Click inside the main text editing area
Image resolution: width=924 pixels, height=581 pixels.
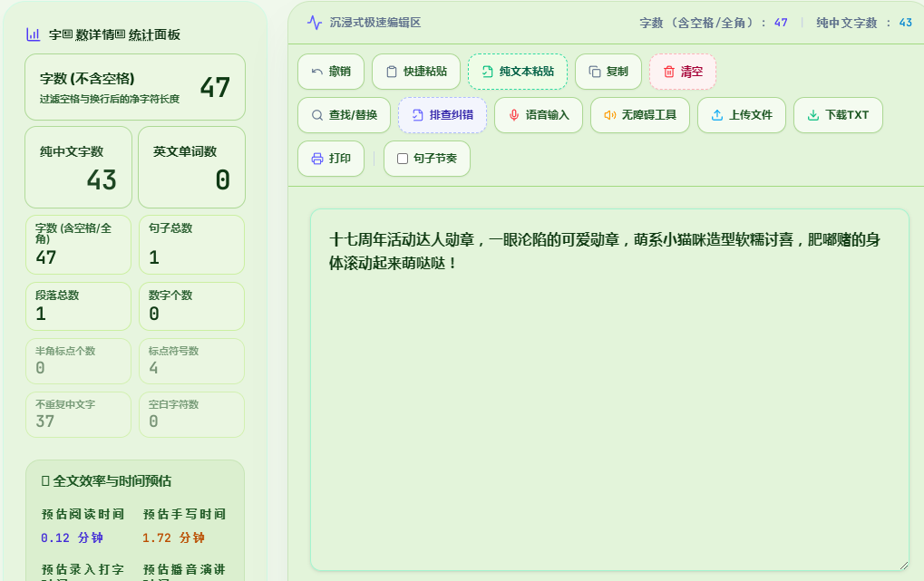pyautogui.click(x=609, y=390)
